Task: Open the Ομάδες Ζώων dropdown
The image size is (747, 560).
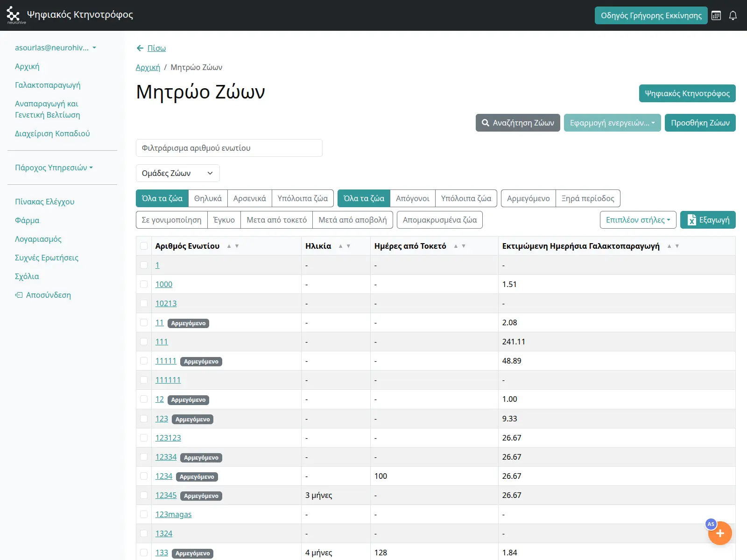Action: coord(177,173)
